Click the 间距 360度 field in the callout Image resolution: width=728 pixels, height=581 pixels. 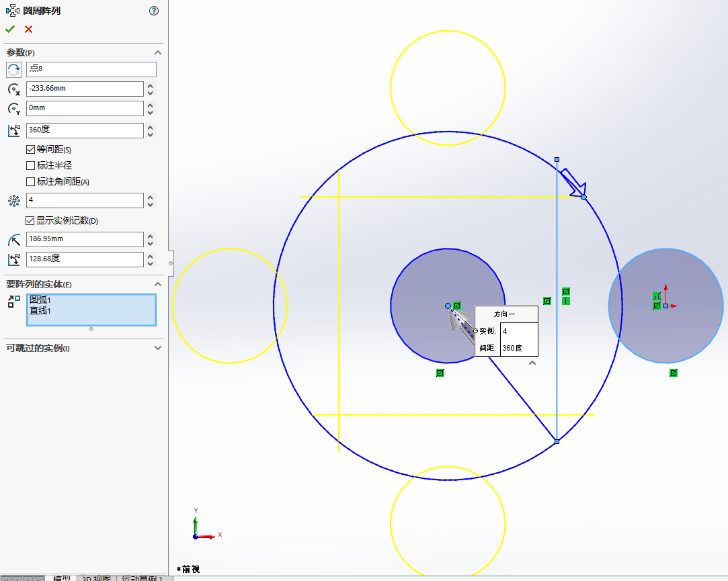click(x=519, y=348)
